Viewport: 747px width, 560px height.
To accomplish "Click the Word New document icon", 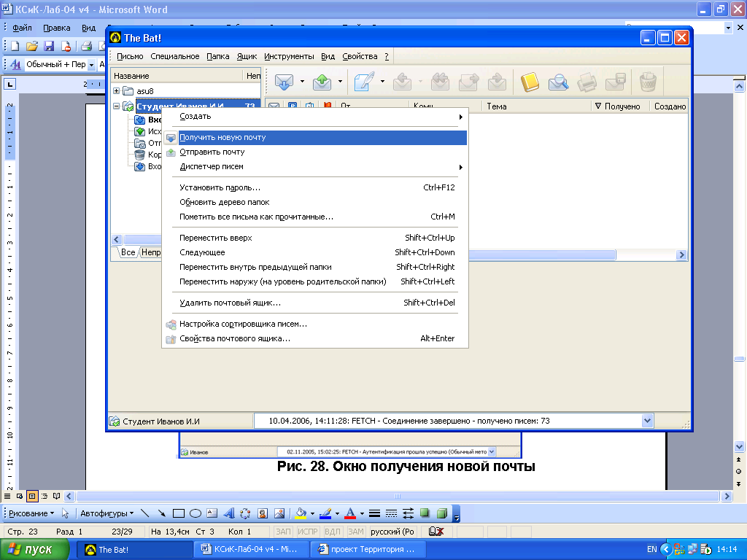I will (15, 46).
